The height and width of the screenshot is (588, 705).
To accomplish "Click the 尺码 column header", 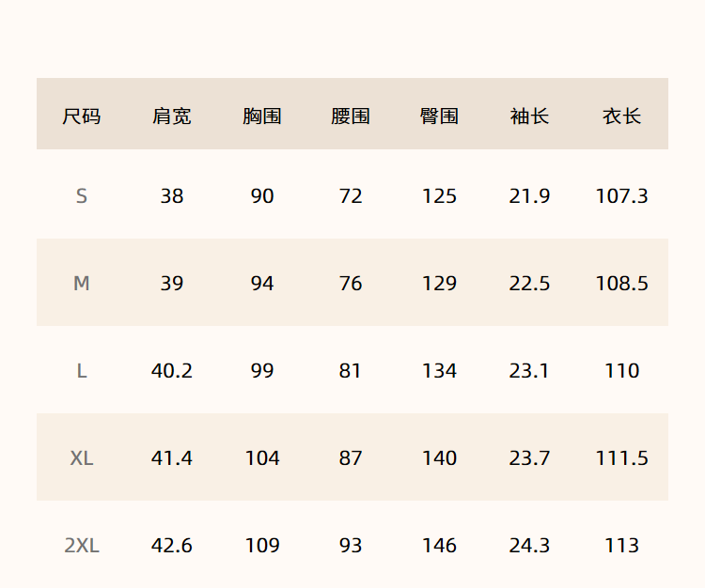I will click(82, 116).
